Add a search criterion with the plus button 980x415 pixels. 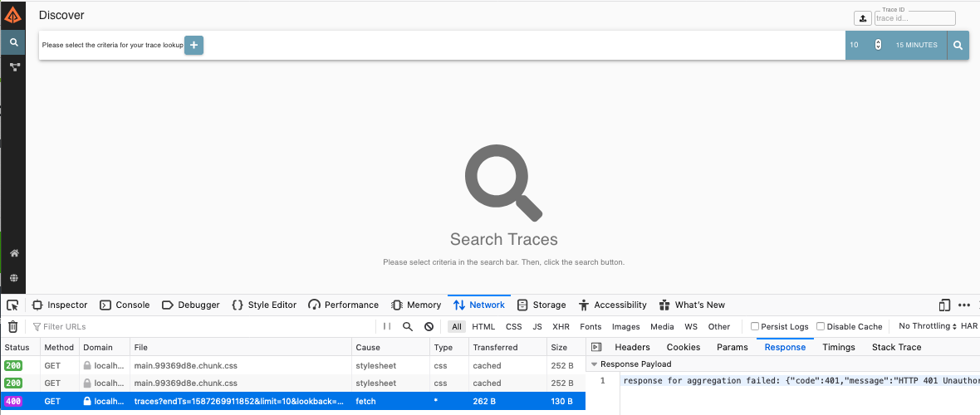click(x=194, y=45)
